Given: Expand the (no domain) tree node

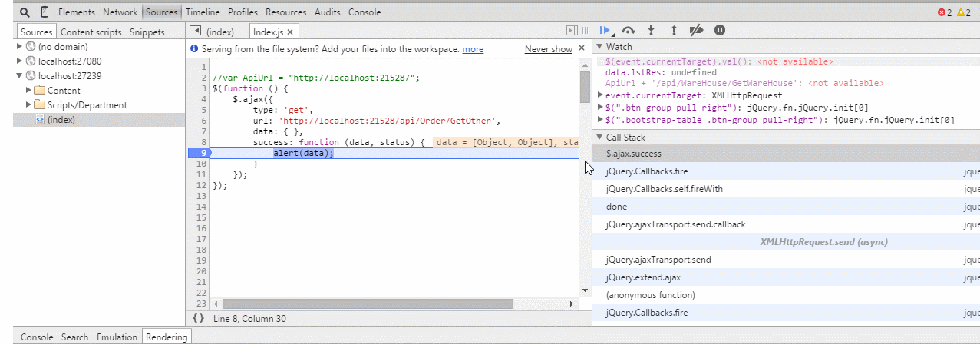Looking at the screenshot, I should point(20,47).
